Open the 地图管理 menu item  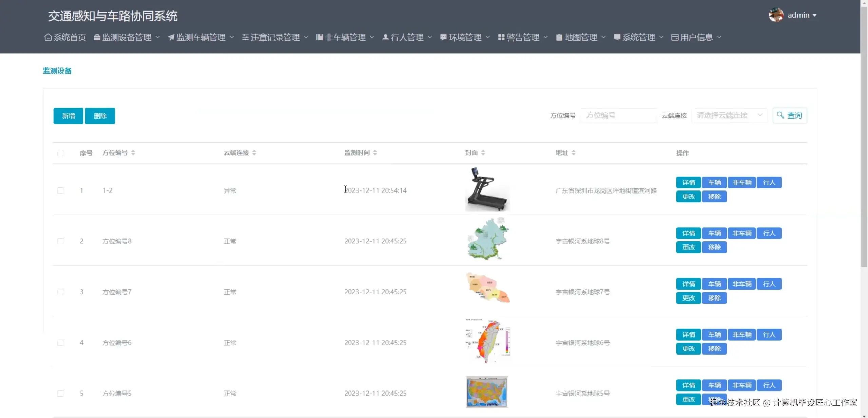click(580, 37)
